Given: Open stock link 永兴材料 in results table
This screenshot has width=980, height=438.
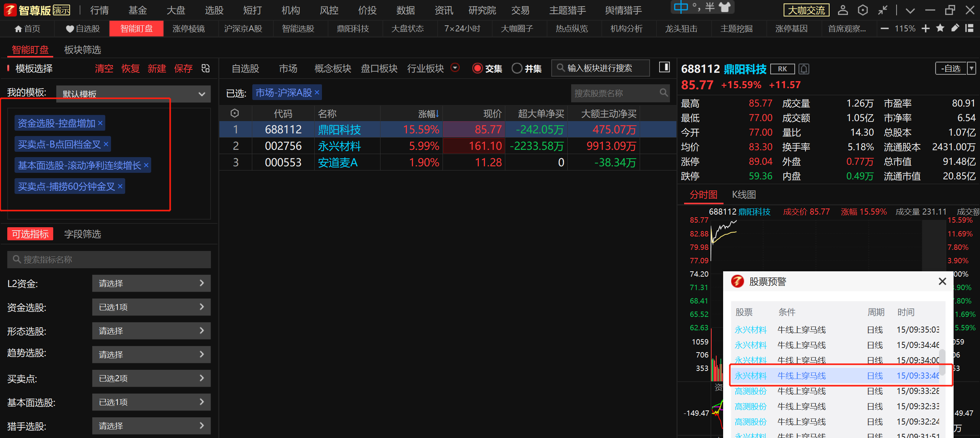Looking at the screenshot, I should coord(339,146).
